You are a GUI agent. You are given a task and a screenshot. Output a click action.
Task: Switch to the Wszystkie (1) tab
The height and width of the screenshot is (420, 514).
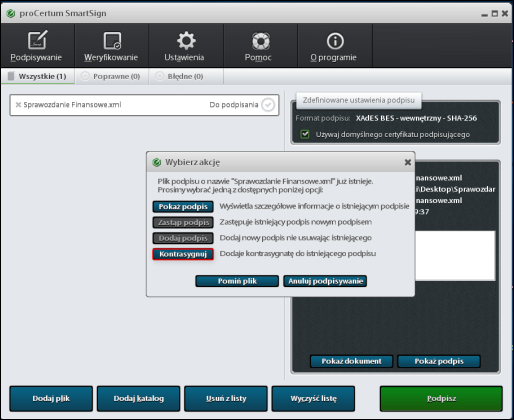tap(38, 76)
